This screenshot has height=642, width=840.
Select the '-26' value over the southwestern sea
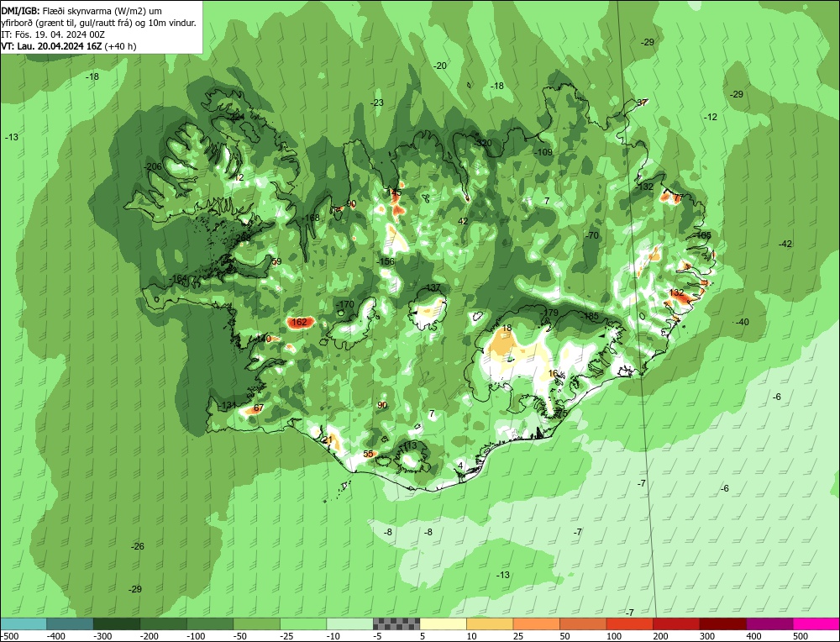(x=138, y=546)
